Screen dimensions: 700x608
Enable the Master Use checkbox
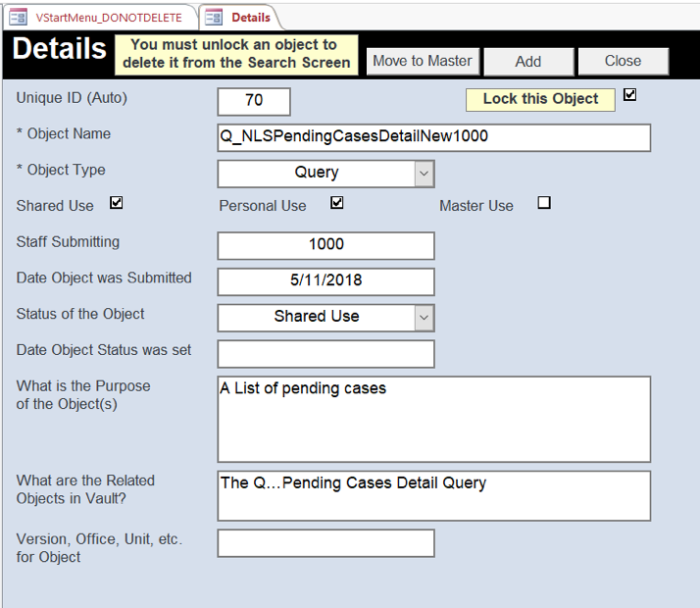tap(544, 203)
